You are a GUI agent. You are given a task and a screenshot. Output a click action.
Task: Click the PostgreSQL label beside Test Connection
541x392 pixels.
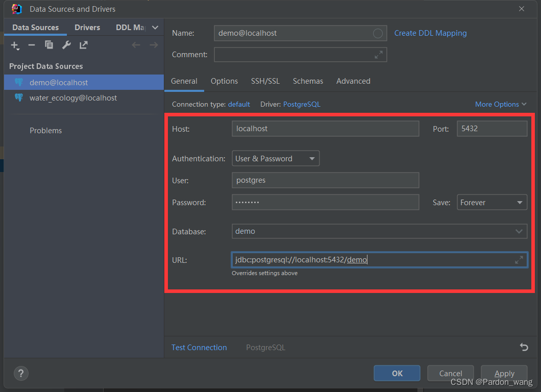[x=266, y=348]
